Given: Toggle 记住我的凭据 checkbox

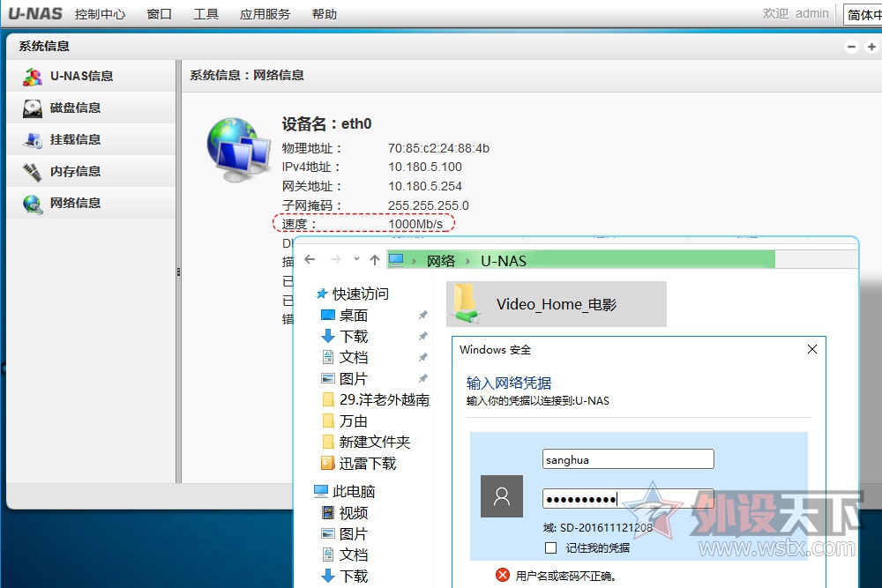Looking at the screenshot, I should pos(551,547).
